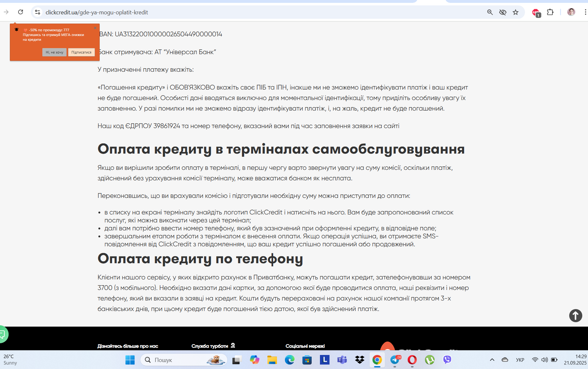
Task: Click the battery status tray icon
Action: (x=554, y=360)
